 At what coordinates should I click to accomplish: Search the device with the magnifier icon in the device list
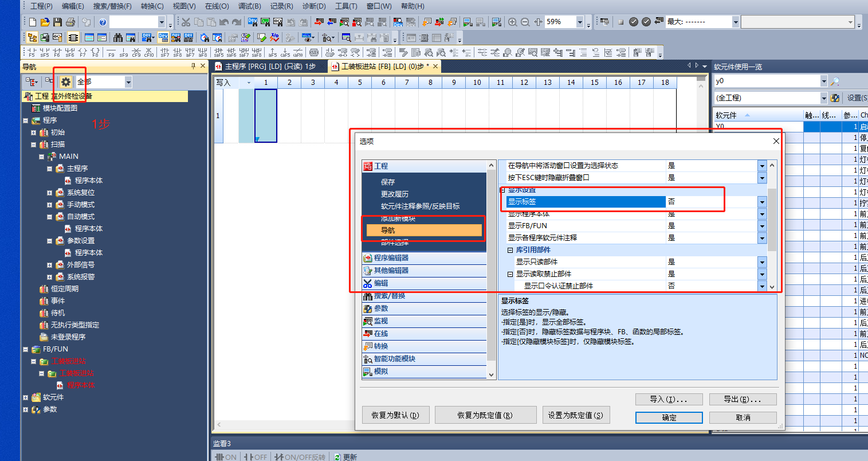point(835,81)
